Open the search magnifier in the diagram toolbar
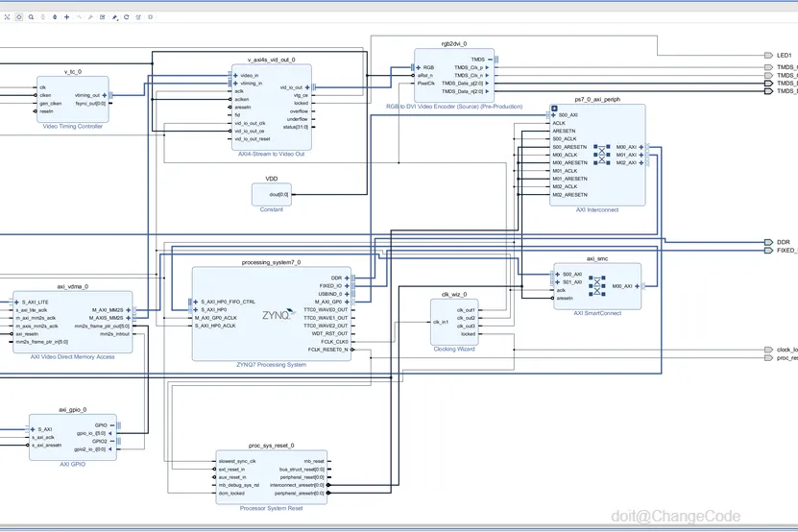This screenshot has height=532, width=798. 31,16
